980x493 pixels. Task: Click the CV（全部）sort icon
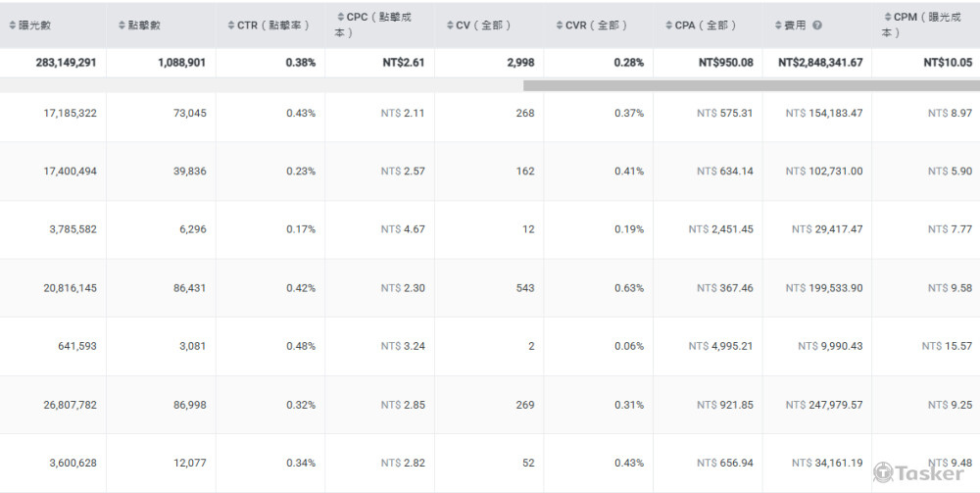tap(449, 25)
